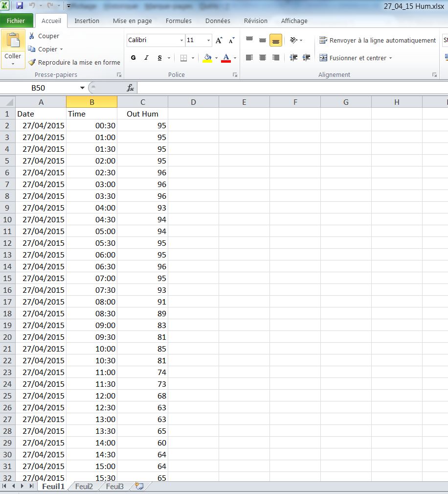Viewport: 448px width, 494px height.
Task: Open the Calibri font name dropdown
Action: (181, 40)
